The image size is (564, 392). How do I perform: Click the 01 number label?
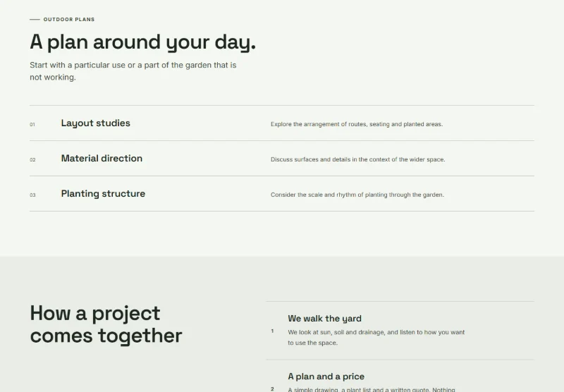point(32,124)
